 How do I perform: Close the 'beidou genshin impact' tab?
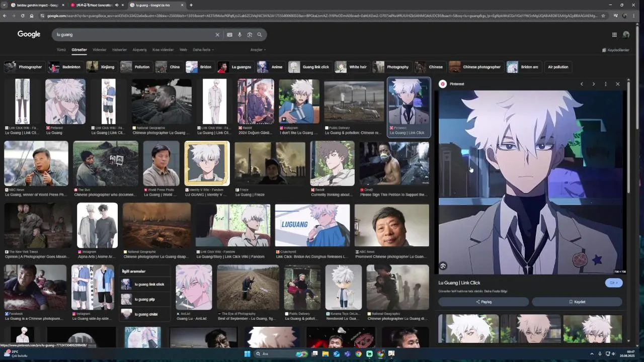pyautogui.click(x=63, y=5)
